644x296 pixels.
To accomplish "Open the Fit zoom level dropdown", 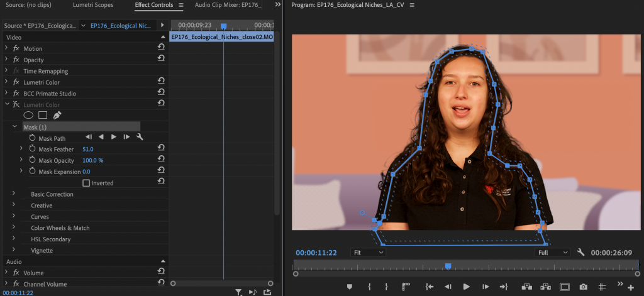I will pyautogui.click(x=368, y=253).
